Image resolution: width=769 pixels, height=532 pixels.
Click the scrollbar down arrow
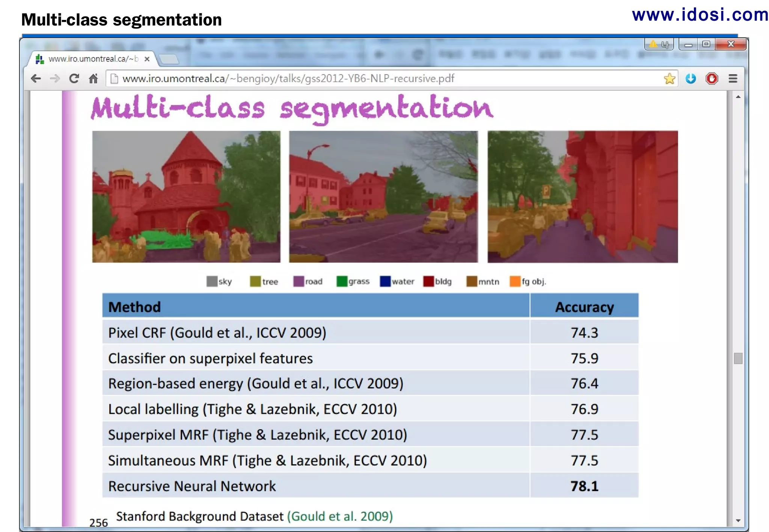[x=738, y=521]
